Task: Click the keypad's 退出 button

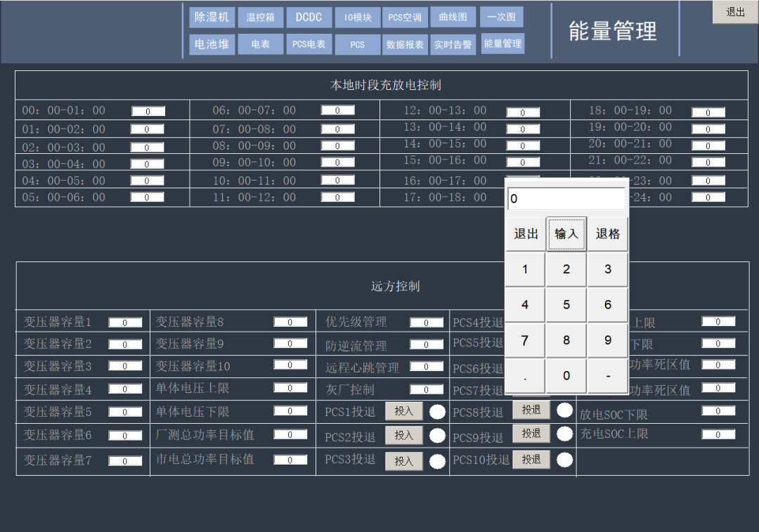Action: coord(526,234)
